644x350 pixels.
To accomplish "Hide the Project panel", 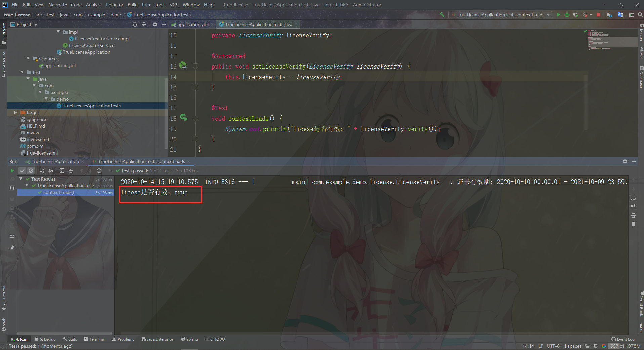I will click(164, 24).
